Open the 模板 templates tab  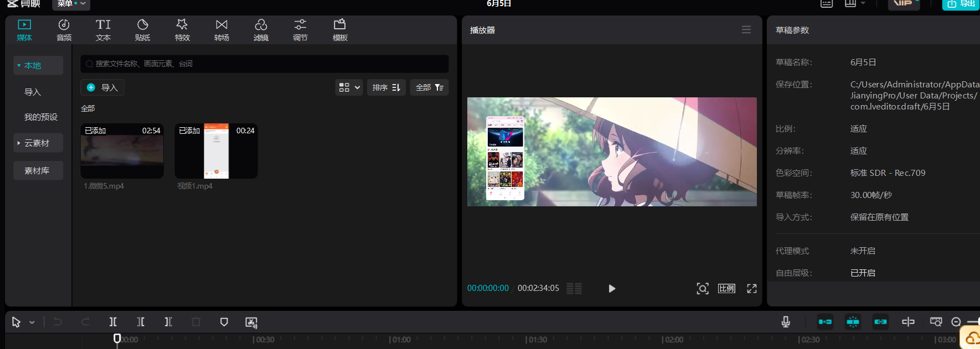340,30
